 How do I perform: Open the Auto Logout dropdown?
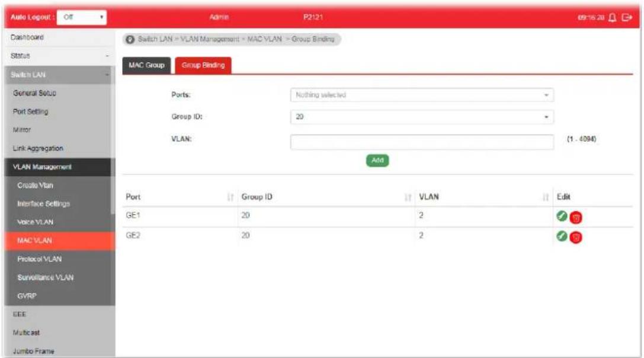[x=82, y=17]
